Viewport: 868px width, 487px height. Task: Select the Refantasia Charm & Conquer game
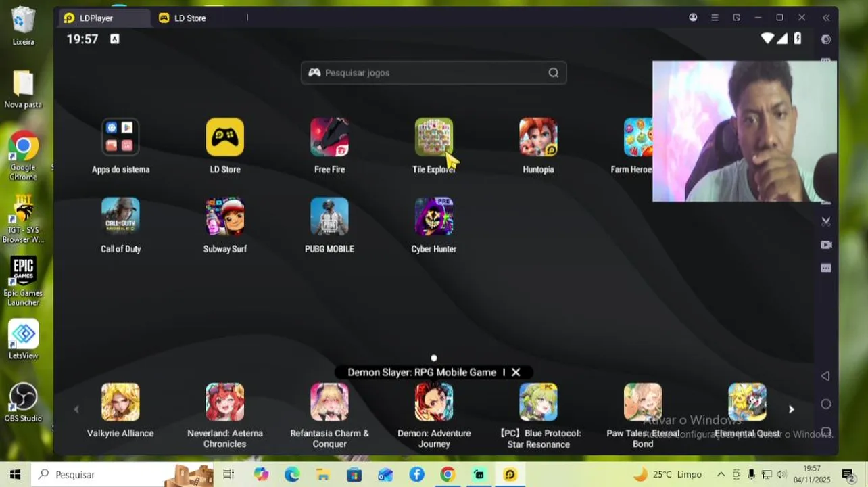coord(329,402)
